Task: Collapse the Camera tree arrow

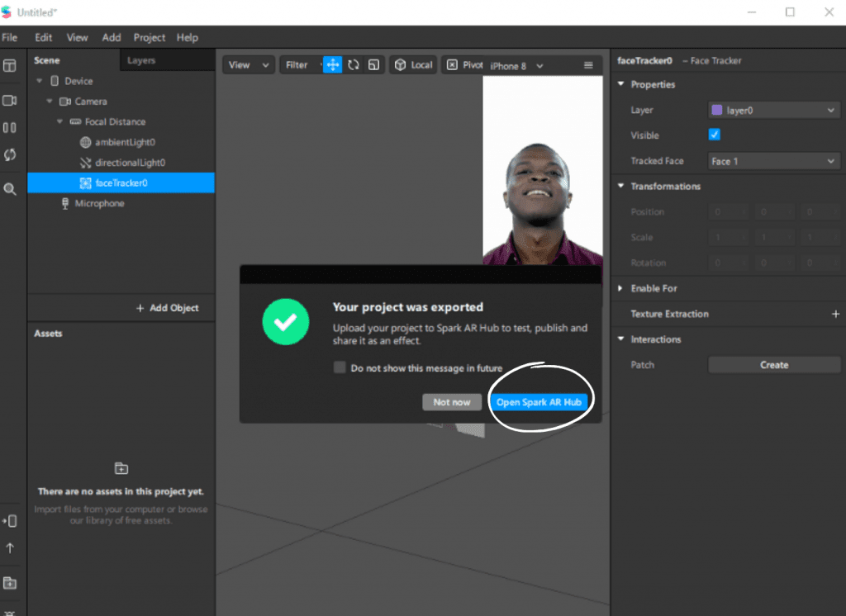Action: pos(50,102)
